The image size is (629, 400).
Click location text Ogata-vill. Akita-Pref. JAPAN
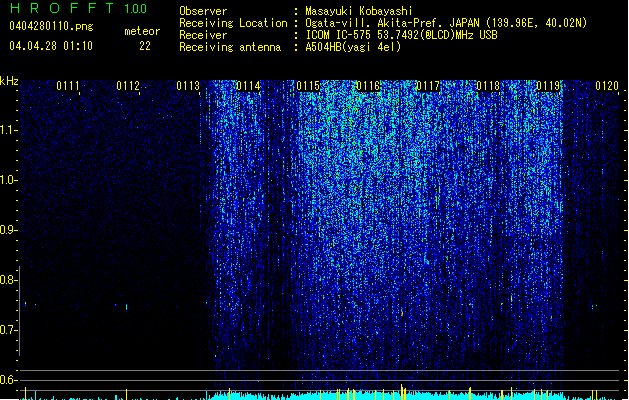(392, 23)
